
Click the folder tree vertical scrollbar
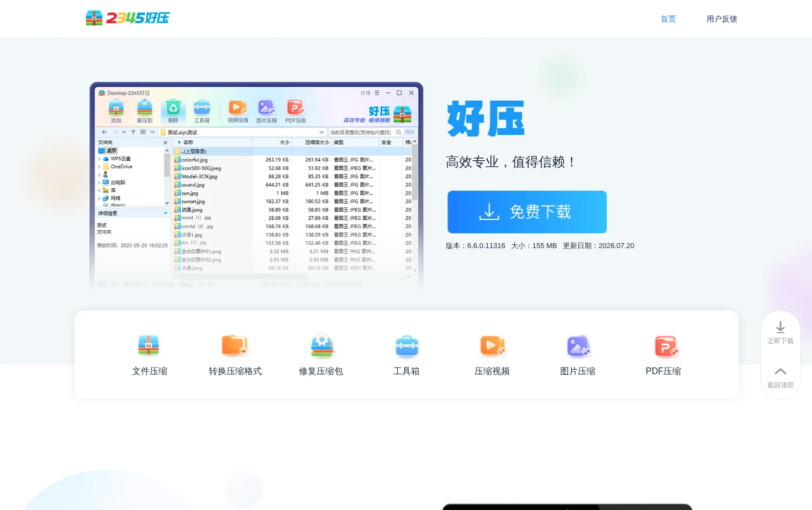(167, 176)
